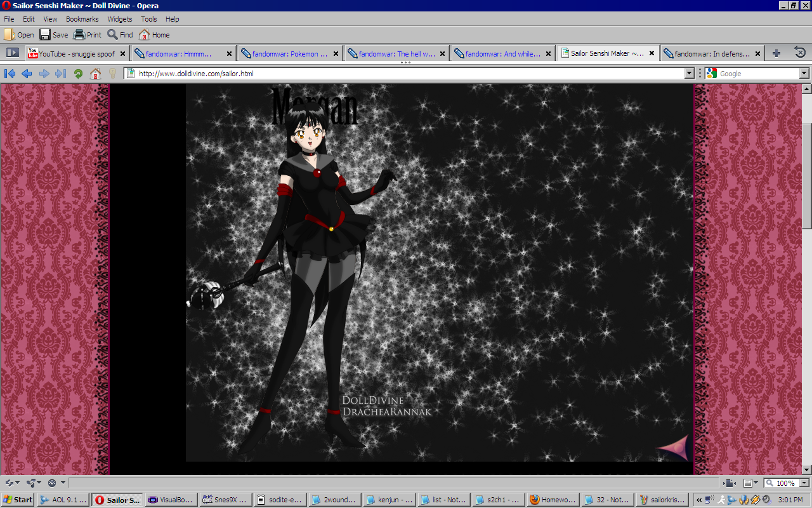The image size is (812, 508).
Task: Close the Sailor Senshi Maker tab
Action: pyautogui.click(x=652, y=53)
